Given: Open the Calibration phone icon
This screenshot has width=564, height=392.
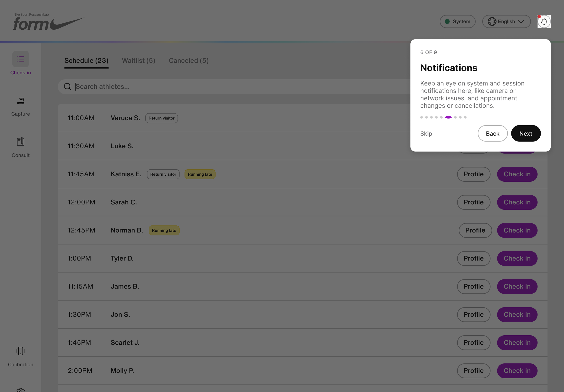Looking at the screenshot, I should click(21, 351).
